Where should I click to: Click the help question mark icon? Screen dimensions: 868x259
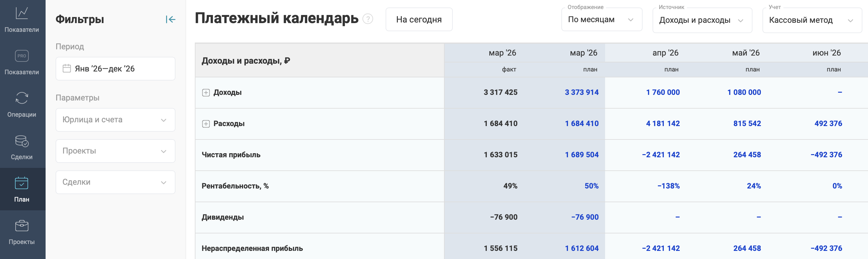367,19
